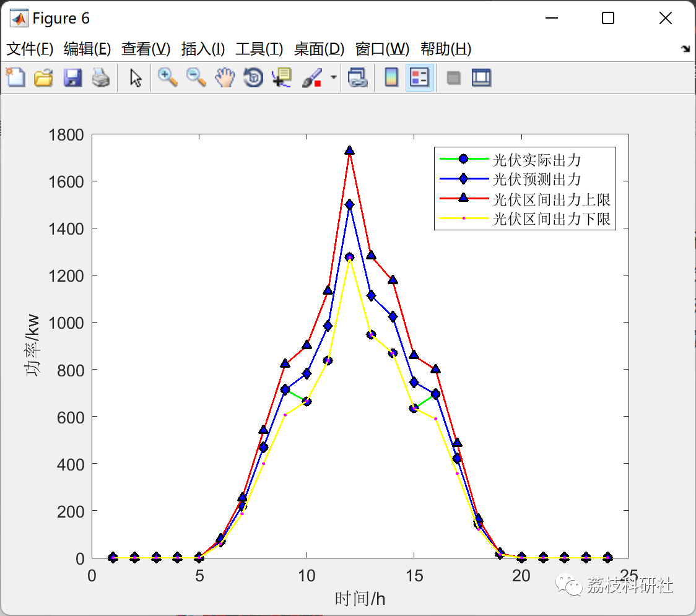
Task: Minimize the Figure 6 window
Action: coord(551,18)
